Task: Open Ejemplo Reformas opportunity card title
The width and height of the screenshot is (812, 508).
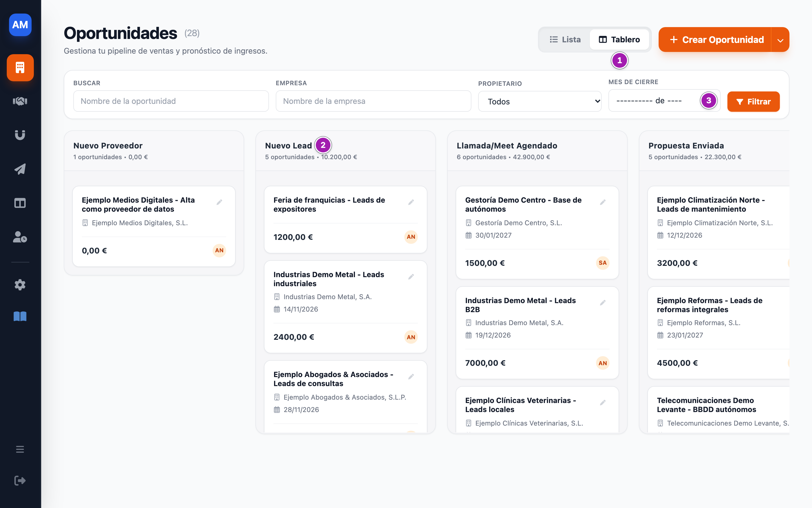Action: pyautogui.click(x=709, y=305)
